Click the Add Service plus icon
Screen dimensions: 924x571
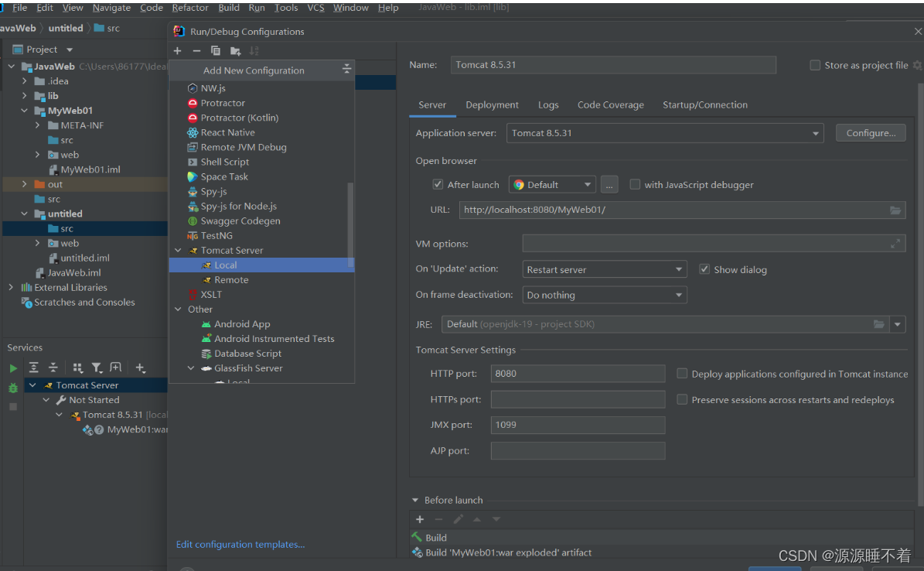pos(140,368)
